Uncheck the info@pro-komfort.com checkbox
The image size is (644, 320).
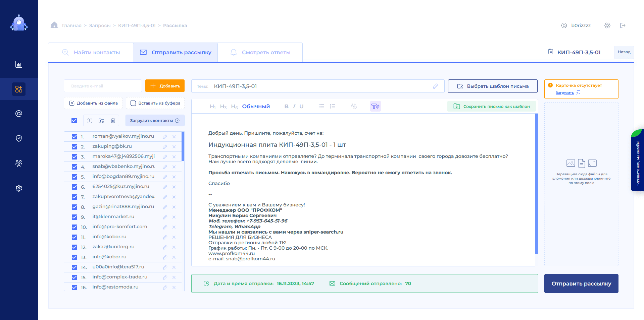[75, 227]
